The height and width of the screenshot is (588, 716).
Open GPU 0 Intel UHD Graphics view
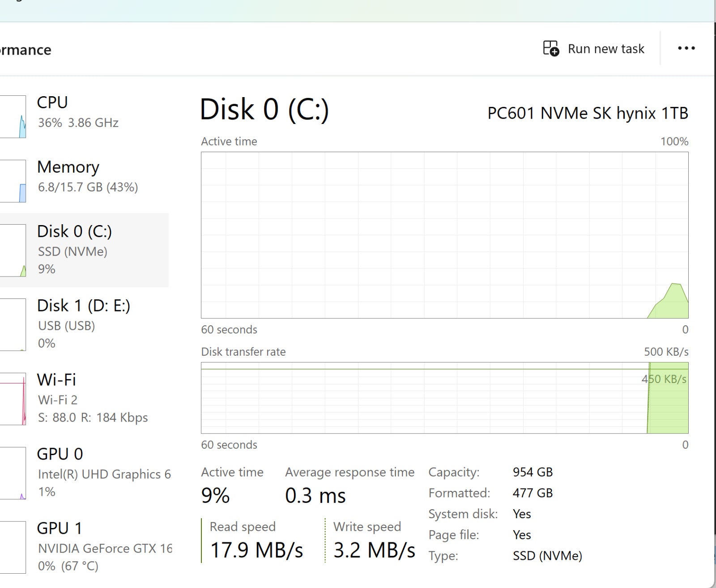tap(104, 472)
